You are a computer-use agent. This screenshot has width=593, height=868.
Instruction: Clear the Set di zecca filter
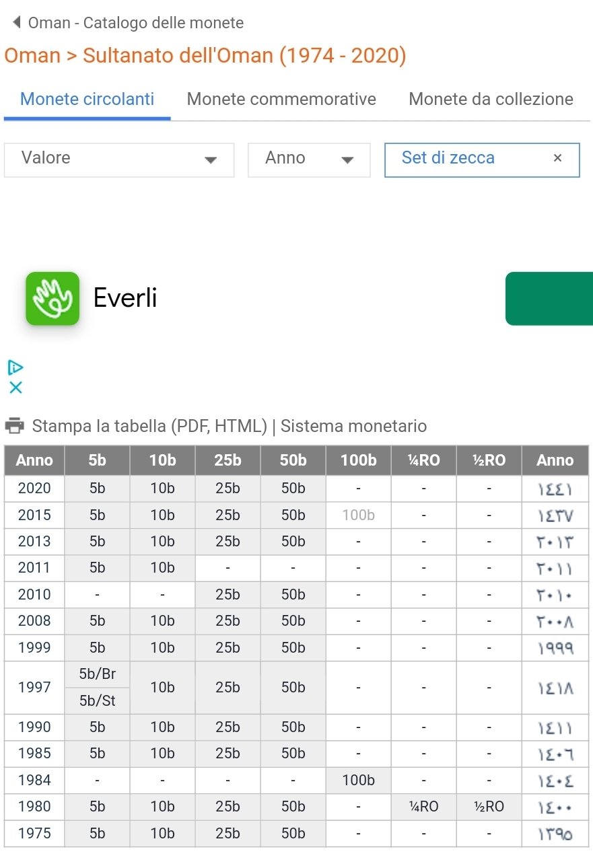coord(557,158)
